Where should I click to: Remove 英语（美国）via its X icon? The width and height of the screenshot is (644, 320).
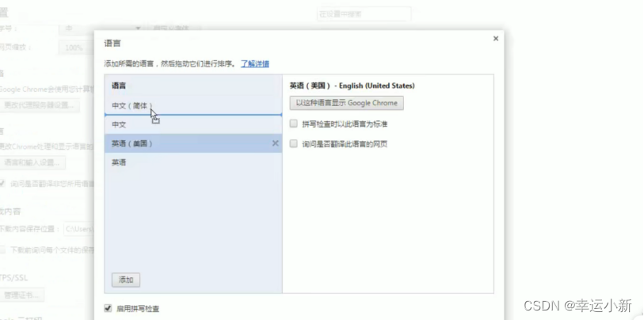(x=275, y=143)
